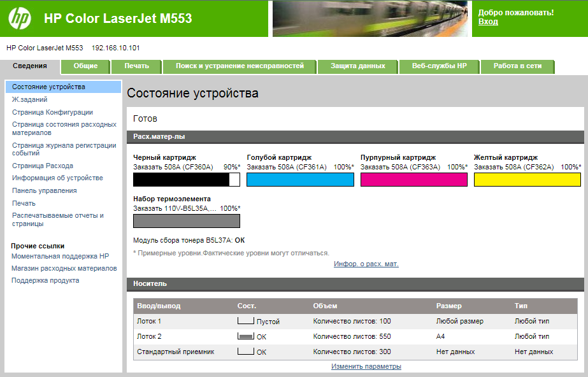Click the magenta cartridge level bar
Screen dimensions: 588x377
[x=413, y=180]
